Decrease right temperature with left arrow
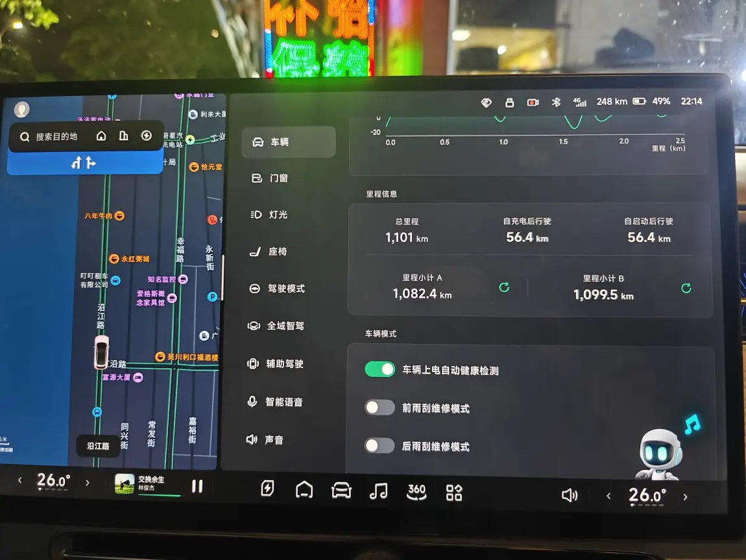The width and height of the screenshot is (746, 560). [x=608, y=496]
